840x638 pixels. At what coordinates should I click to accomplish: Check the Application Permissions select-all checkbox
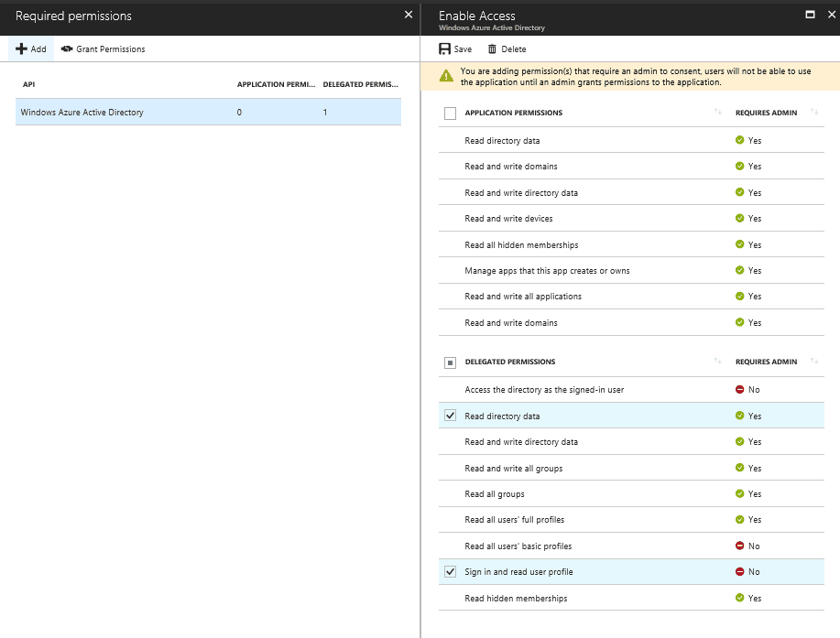[x=450, y=113]
